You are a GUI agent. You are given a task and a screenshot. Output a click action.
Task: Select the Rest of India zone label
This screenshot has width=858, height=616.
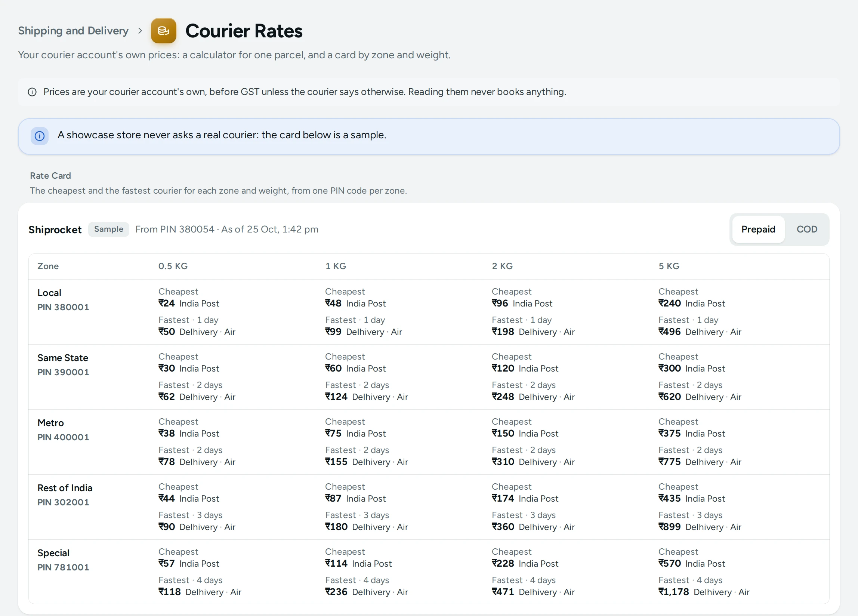(x=65, y=488)
